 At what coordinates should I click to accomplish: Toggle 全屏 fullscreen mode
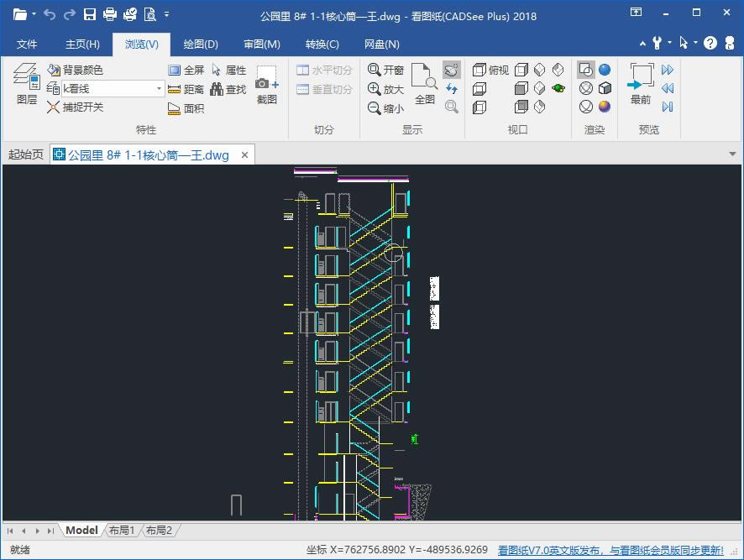[186, 71]
